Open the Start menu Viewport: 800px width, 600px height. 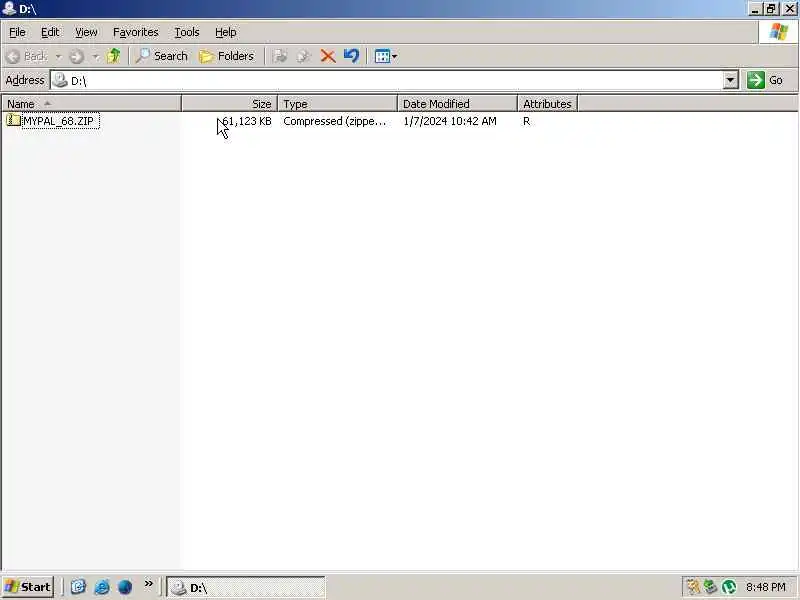(x=28, y=587)
